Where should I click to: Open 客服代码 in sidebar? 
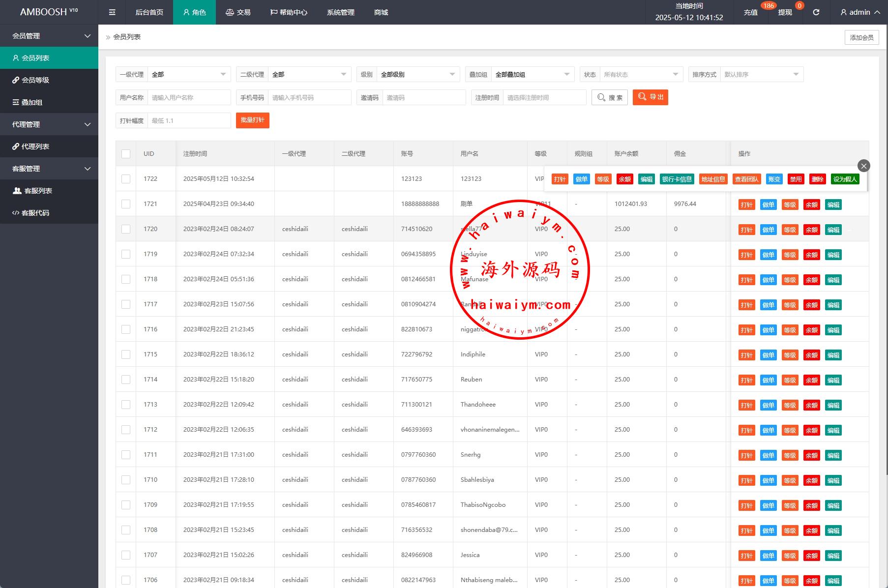point(35,213)
